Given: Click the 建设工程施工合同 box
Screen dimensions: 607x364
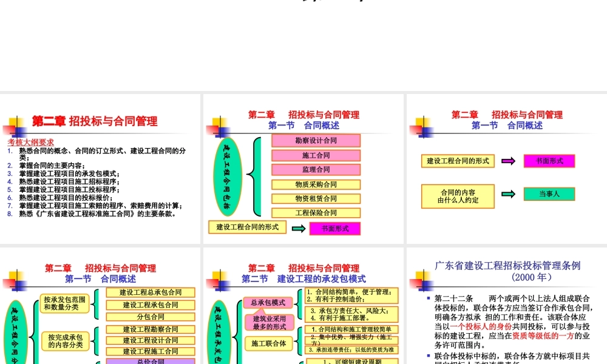Looking at the screenshot, I should 151,351.
